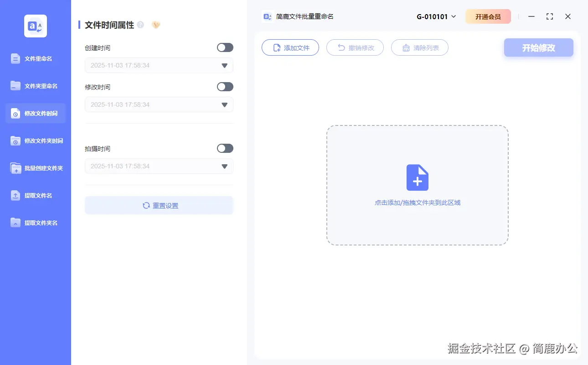Open 提取文件夹名 from the sidebar
This screenshot has width=588, height=365.
pos(36,223)
